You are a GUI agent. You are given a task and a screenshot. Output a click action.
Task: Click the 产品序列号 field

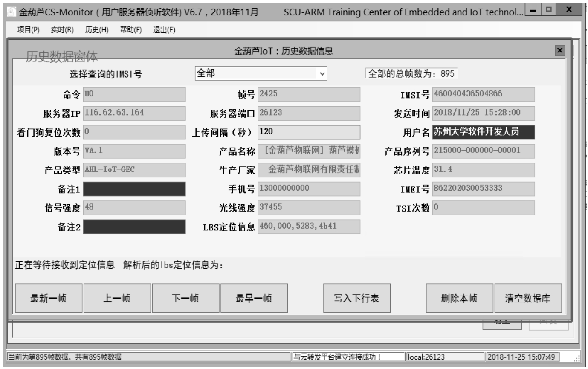tap(484, 151)
